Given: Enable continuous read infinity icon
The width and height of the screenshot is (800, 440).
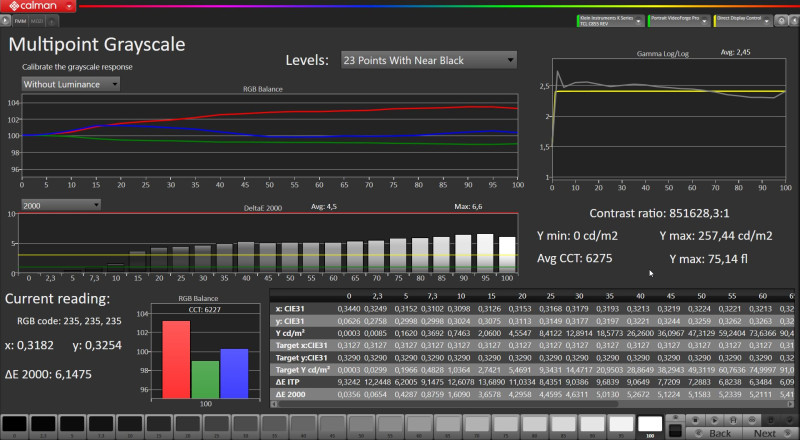Looking at the screenshot, I should 752,420.
